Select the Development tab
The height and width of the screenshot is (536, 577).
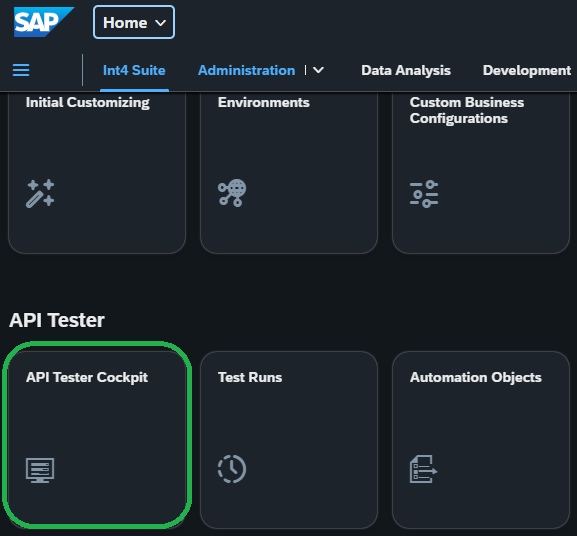pos(527,70)
